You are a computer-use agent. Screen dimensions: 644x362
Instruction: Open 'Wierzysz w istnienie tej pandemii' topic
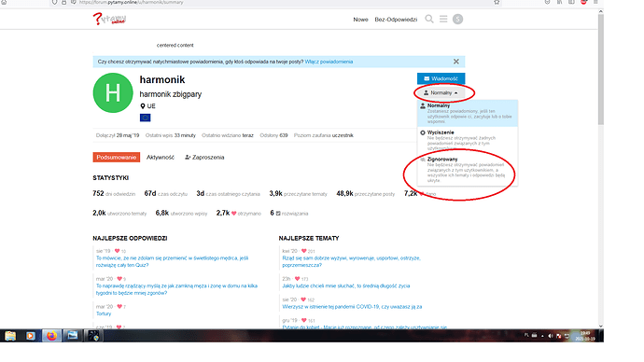tap(352, 307)
